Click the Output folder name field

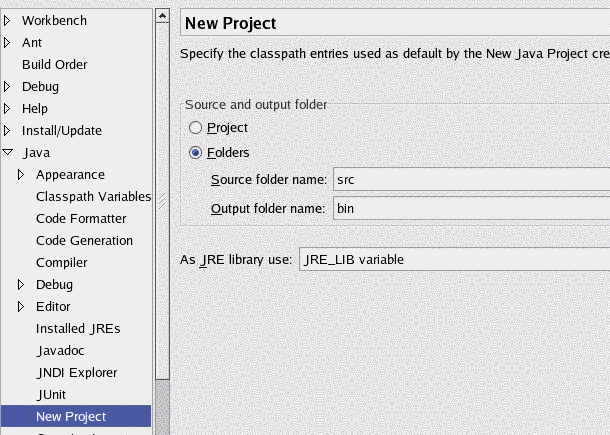[470, 209]
